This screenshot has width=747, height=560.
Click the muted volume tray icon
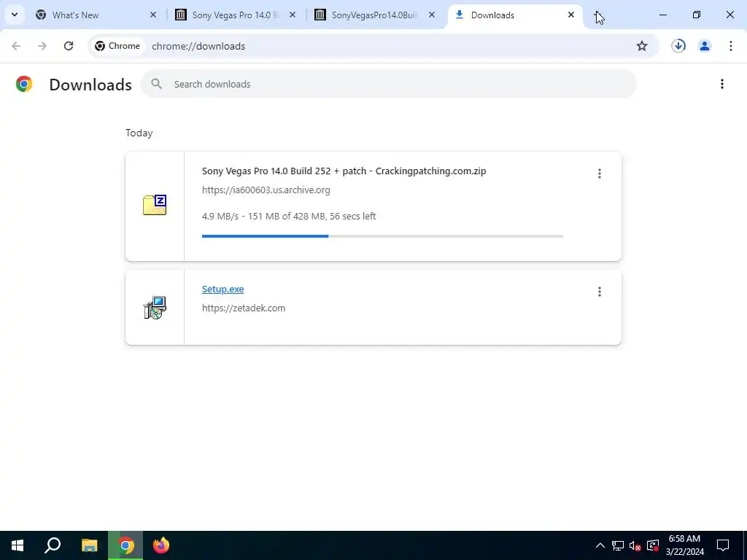tap(635, 545)
